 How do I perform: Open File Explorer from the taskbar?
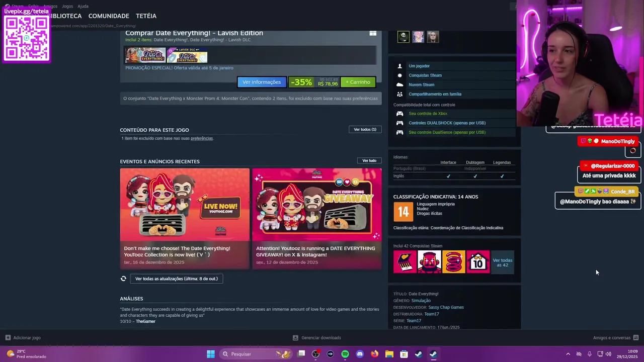coord(389,354)
